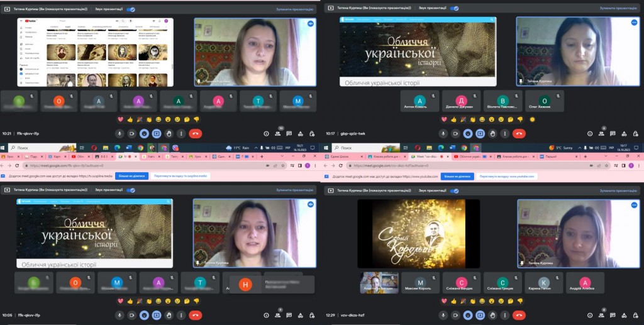The height and width of the screenshot is (325, 644).
Task: Show hidden tray icons on the right taskbar
Action: tap(579, 148)
